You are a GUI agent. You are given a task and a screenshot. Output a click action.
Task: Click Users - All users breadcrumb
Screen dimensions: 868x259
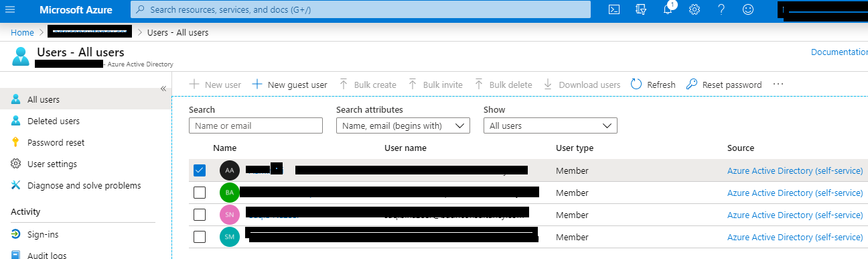pyautogui.click(x=177, y=32)
